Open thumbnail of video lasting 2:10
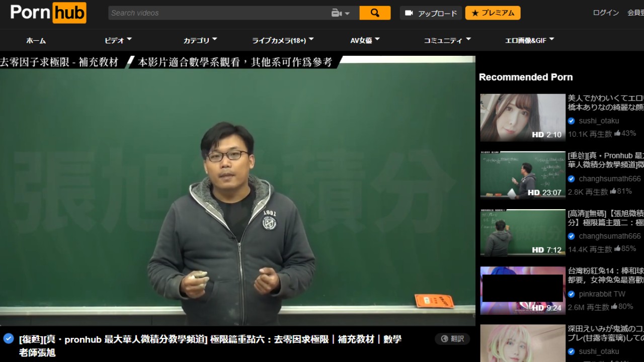This screenshot has height=362, width=644. click(x=523, y=118)
